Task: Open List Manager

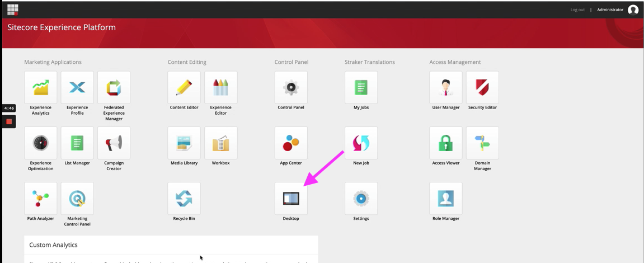Action: (77, 143)
